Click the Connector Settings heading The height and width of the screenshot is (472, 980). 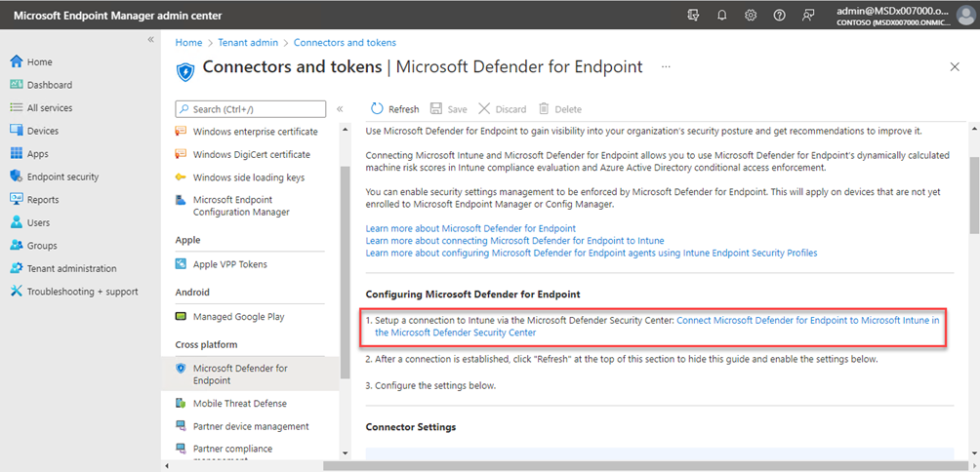click(411, 427)
